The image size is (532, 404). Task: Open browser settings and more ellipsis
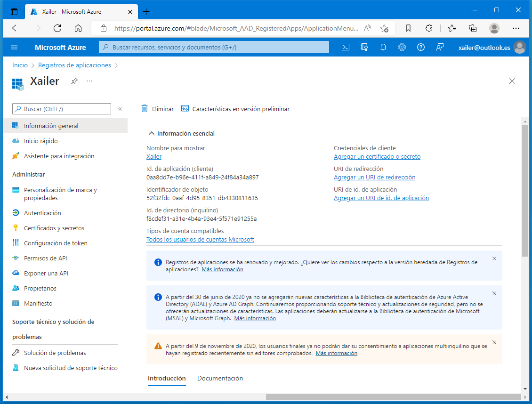[x=516, y=28]
